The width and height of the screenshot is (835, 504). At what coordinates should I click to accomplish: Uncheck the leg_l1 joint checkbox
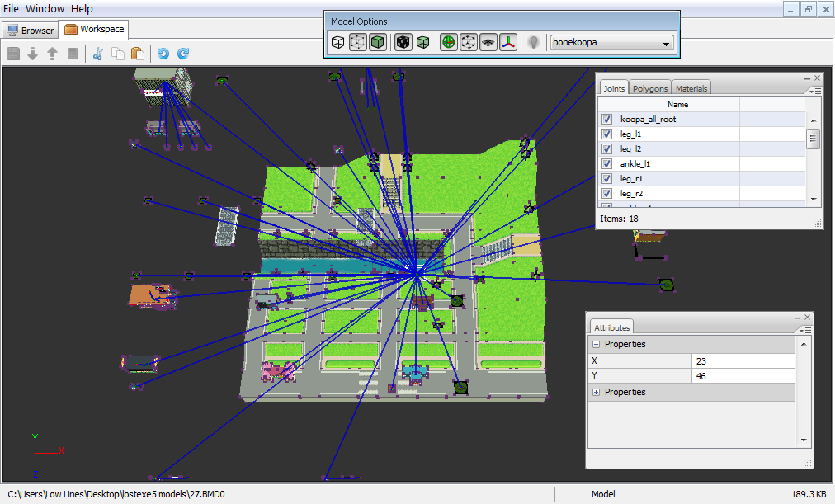606,134
